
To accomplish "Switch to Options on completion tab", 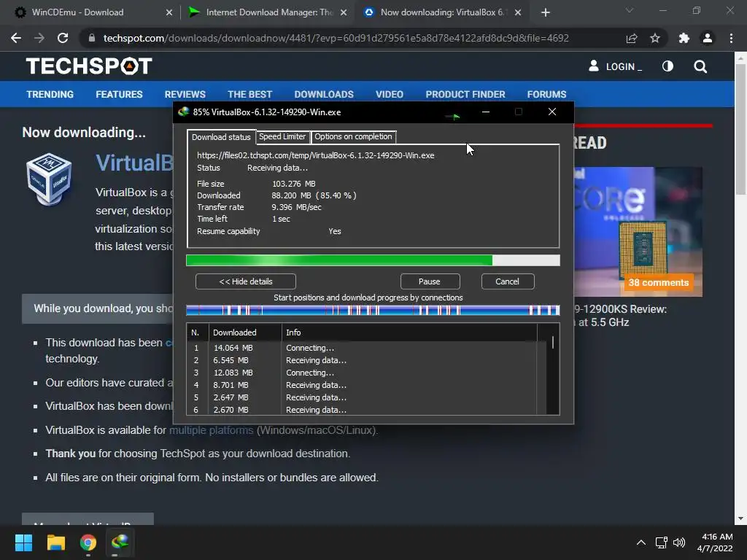I will coord(353,136).
